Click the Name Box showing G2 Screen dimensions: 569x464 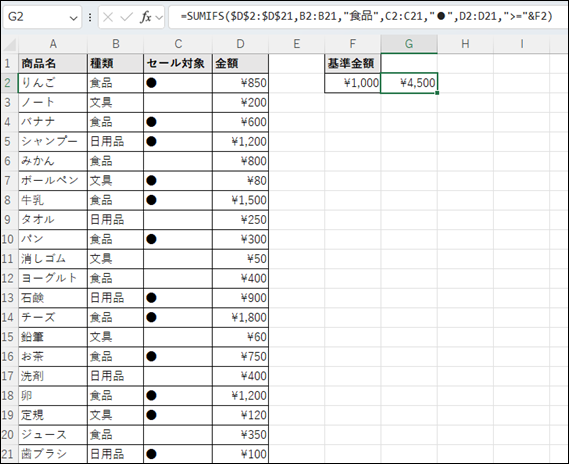click(x=42, y=17)
